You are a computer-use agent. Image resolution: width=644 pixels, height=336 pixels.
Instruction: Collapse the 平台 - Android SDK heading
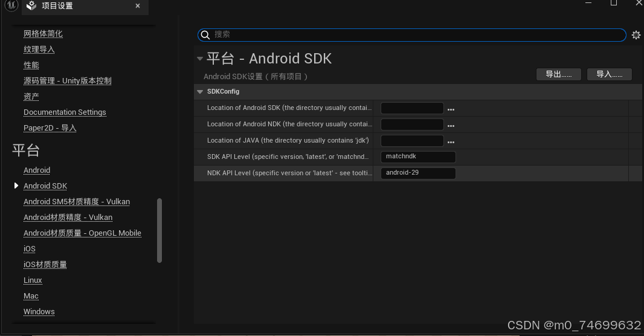point(200,59)
